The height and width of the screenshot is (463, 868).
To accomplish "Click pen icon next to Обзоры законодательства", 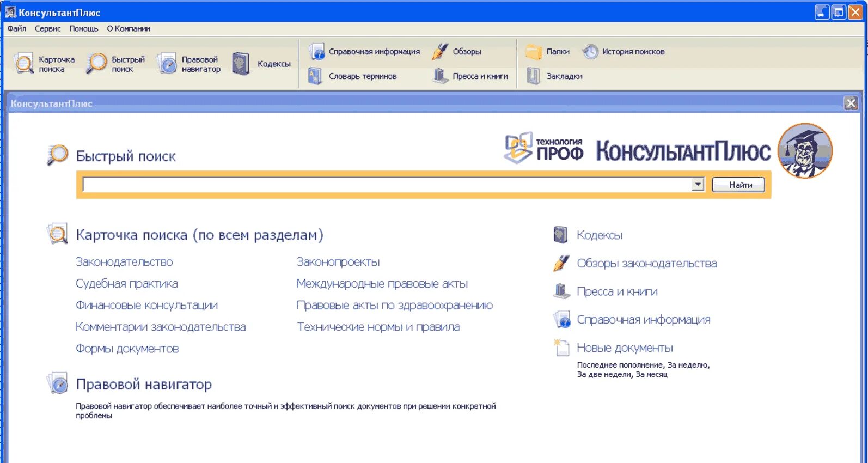I will tap(561, 263).
